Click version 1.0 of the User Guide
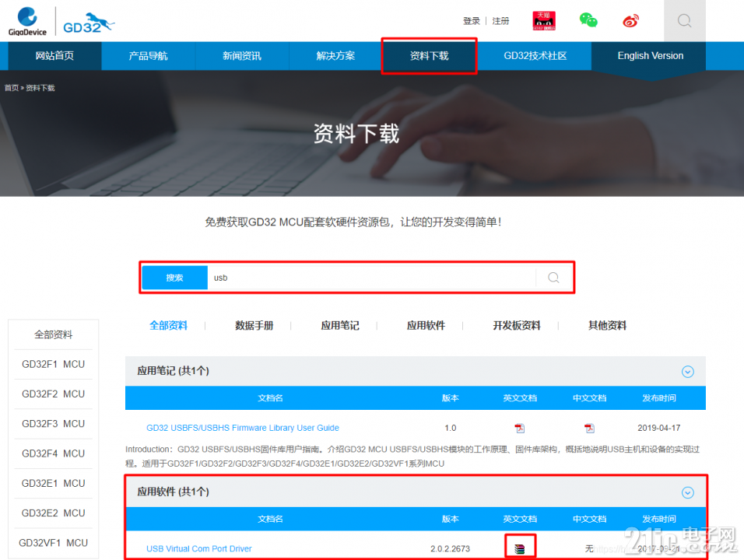 point(451,428)
